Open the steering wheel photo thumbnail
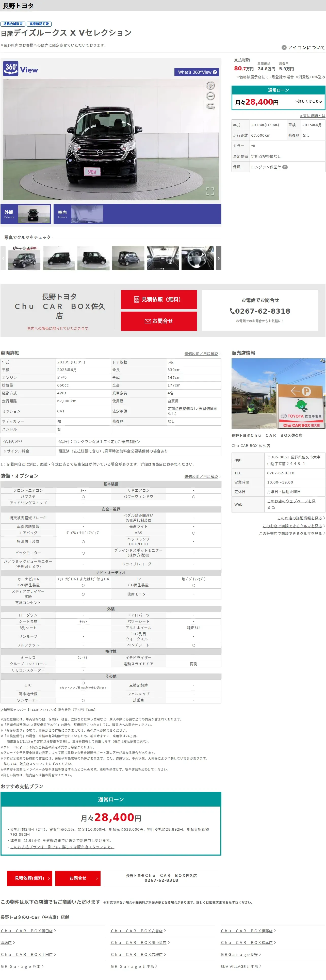 [198, 258]
